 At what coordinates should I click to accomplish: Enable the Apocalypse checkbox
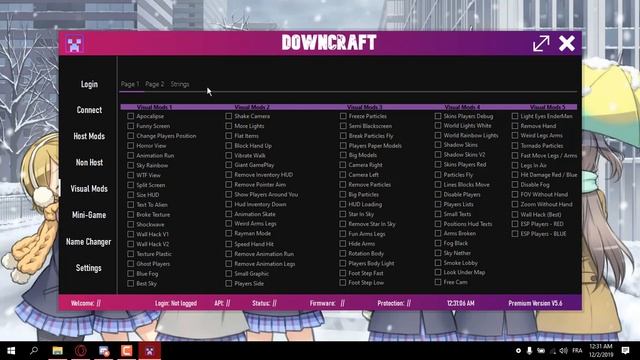click(x=131, y=116)
